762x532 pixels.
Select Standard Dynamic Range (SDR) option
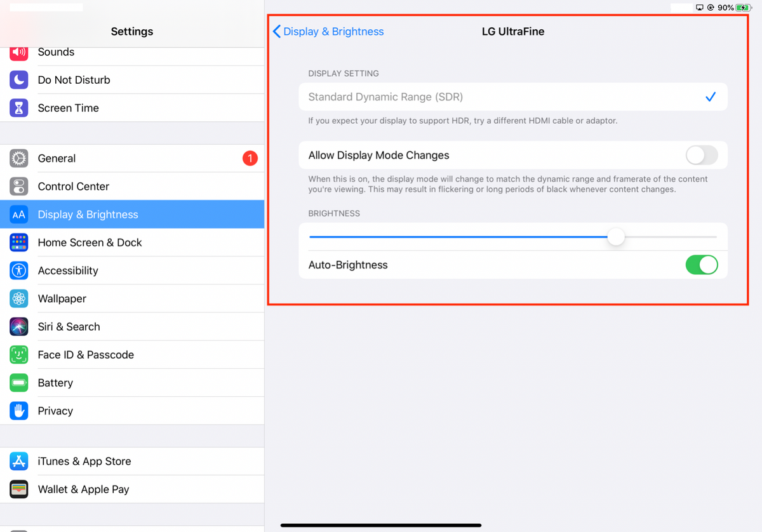click(x=513, y=97)
